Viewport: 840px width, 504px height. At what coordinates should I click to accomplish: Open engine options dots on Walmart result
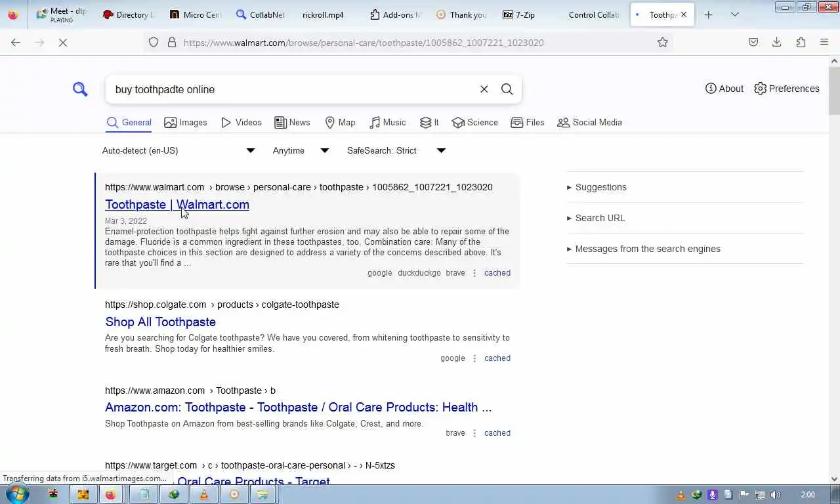[474, 273]
